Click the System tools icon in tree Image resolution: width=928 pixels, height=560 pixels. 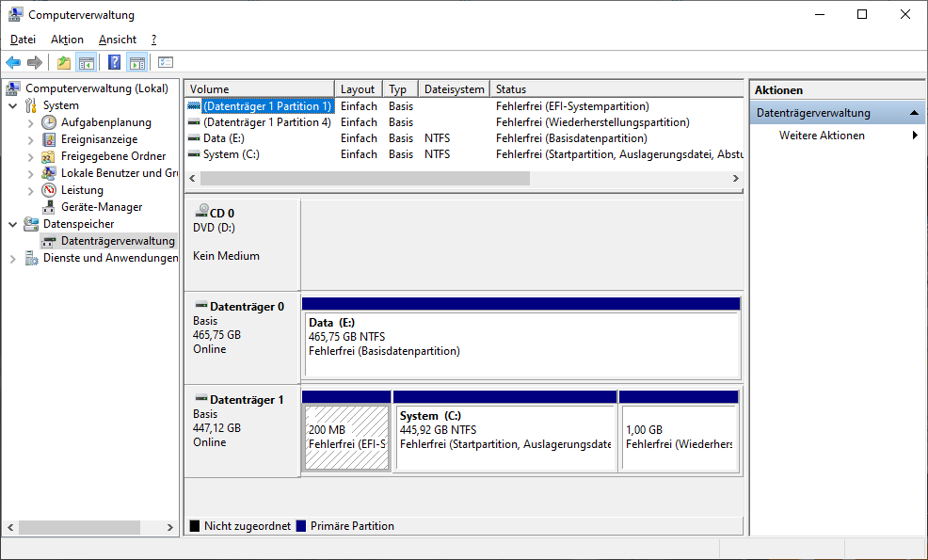31,106
